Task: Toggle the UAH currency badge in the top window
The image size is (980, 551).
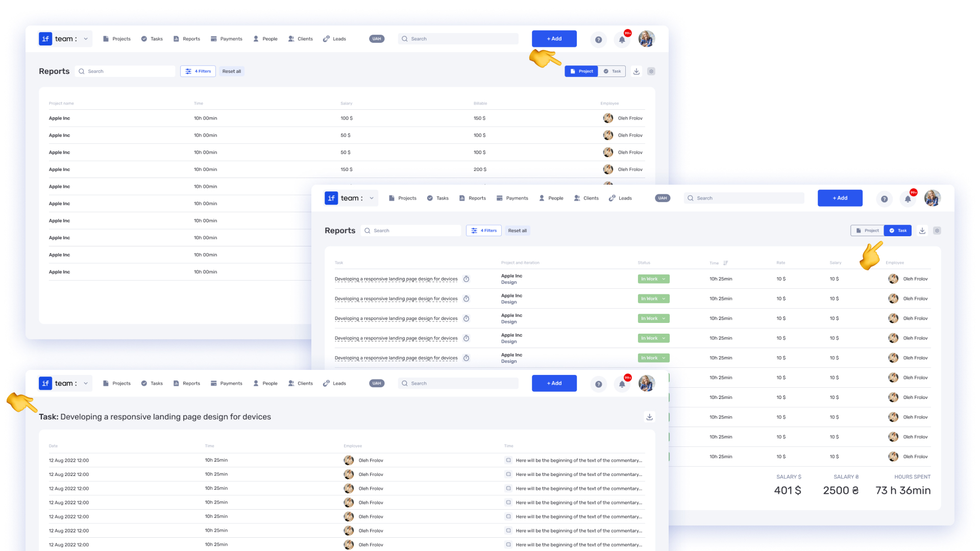Action: 376,39
